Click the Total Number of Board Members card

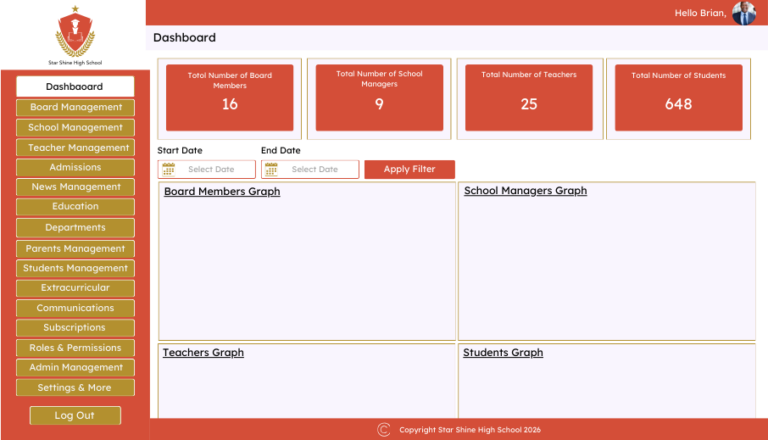(230, 97)
